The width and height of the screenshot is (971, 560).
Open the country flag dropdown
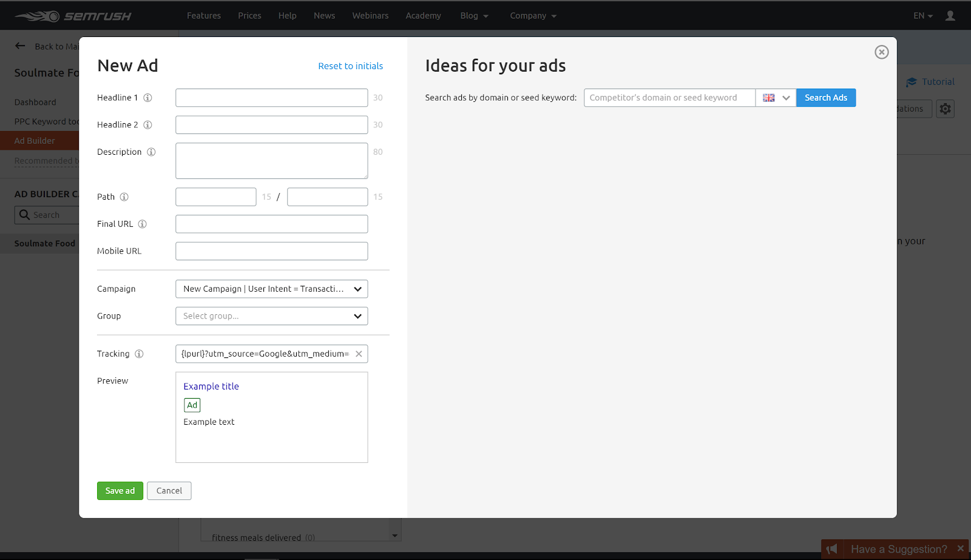[x=776, y=98]
